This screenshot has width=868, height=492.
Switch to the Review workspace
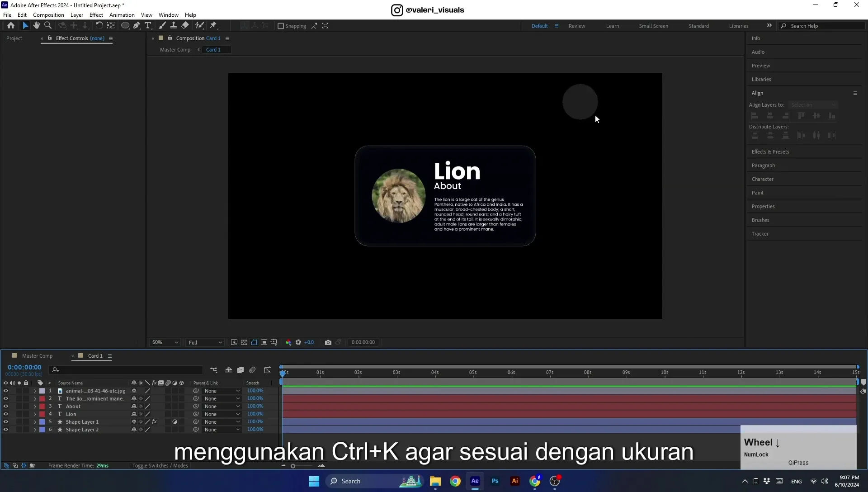[577, 26]
